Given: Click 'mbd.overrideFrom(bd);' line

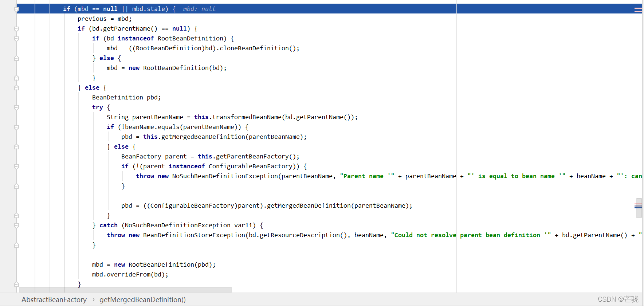Looking at the screenshot, I should [x=130, y=274].
